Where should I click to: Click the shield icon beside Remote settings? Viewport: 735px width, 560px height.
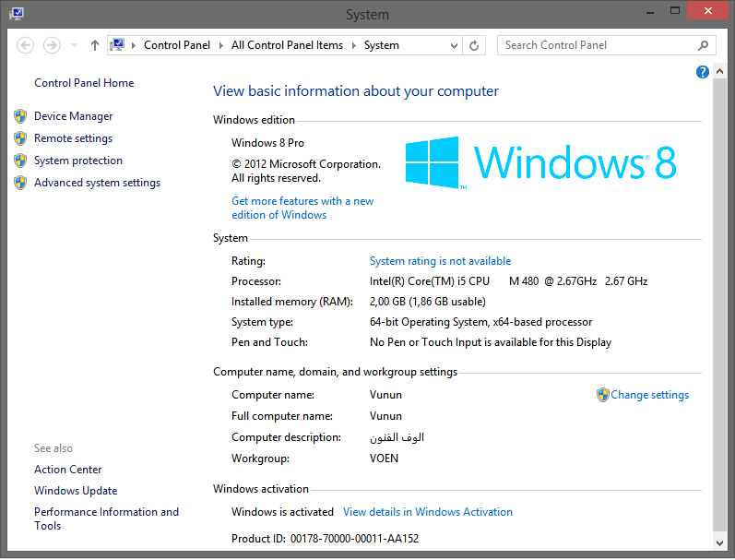(20, 138)
